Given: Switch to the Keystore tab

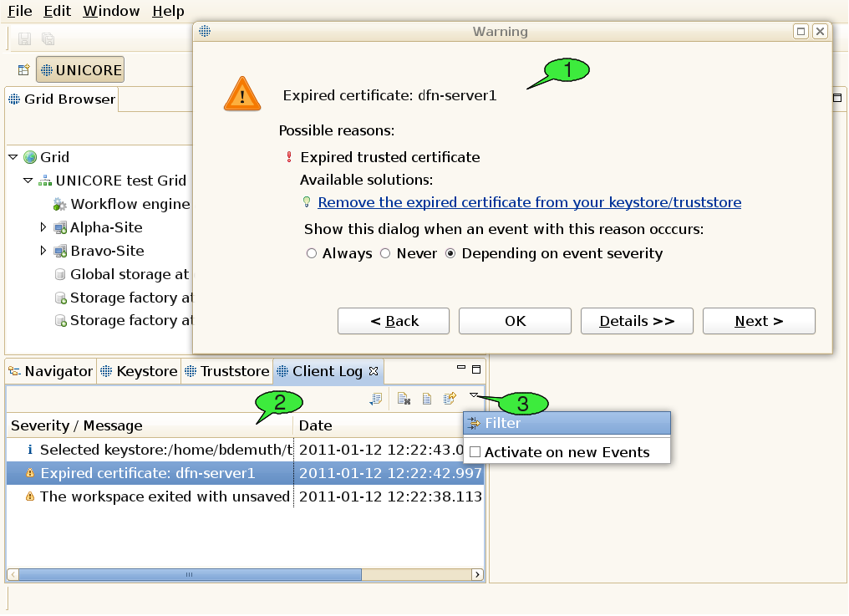Looking at the screenshot, I should click(139, 371).
